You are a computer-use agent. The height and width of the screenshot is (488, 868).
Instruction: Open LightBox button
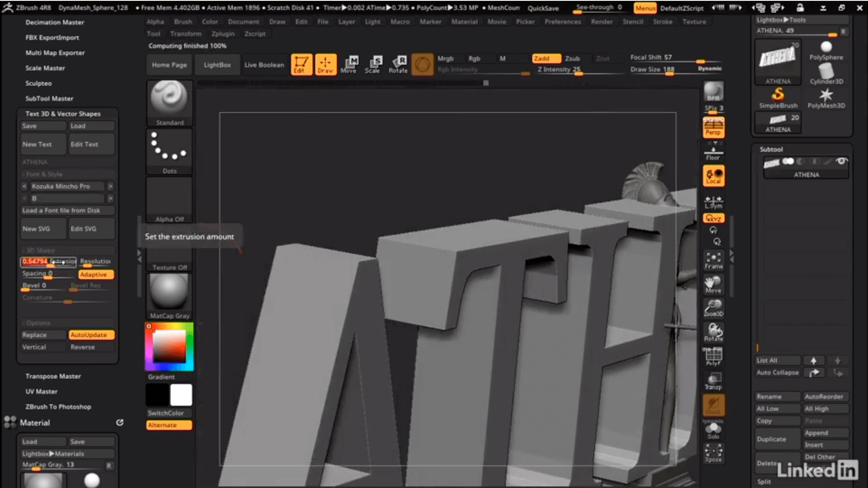pyautogui.click(x=217, y=65)
